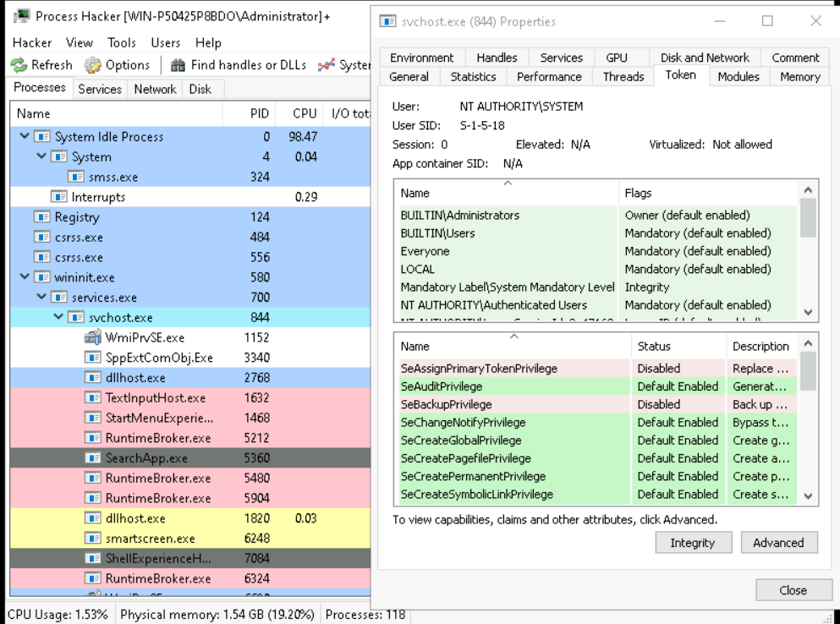Open the Disk and Network tab
Viewport: 840px width, 624px height.
[x=705, y=57]
